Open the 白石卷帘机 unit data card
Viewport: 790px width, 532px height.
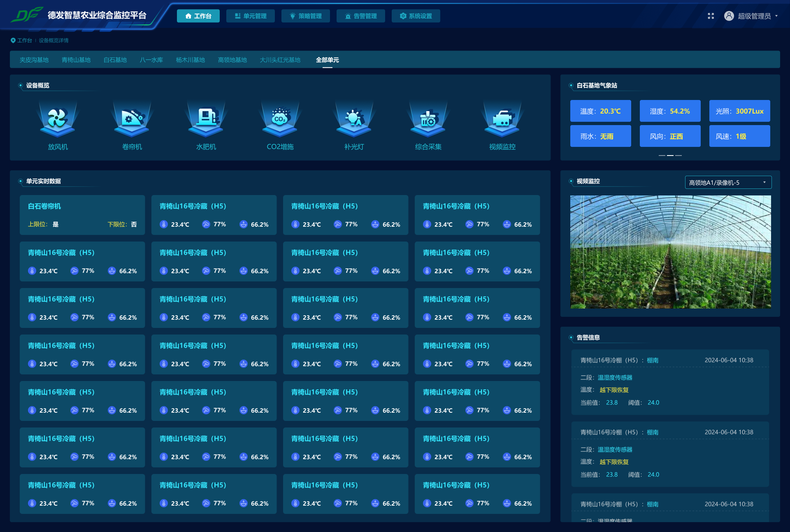82,215
